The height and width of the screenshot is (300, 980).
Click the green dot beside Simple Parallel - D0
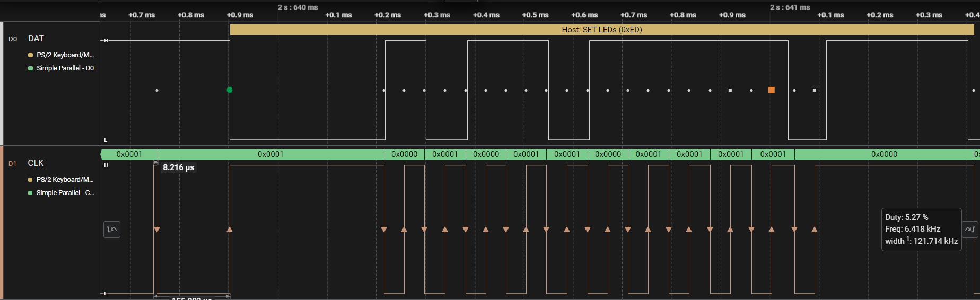(x=30, y=68)
